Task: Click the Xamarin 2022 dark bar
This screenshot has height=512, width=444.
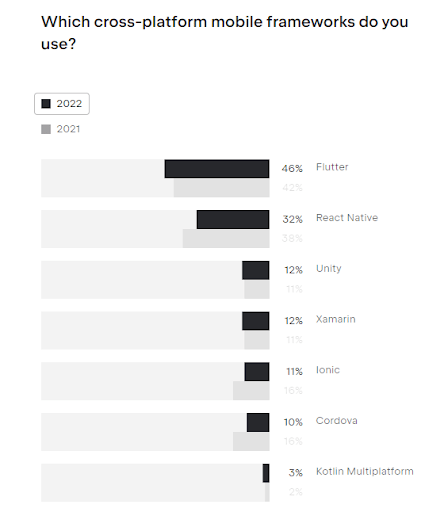Action: pyautogui.click(x=256, y=321)
